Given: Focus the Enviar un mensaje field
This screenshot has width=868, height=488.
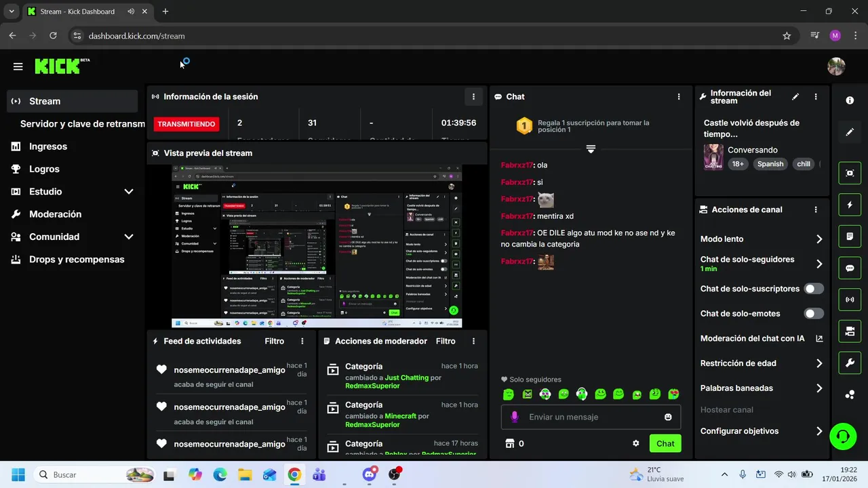Looking at the screenshot, I should tap(591, 417).
